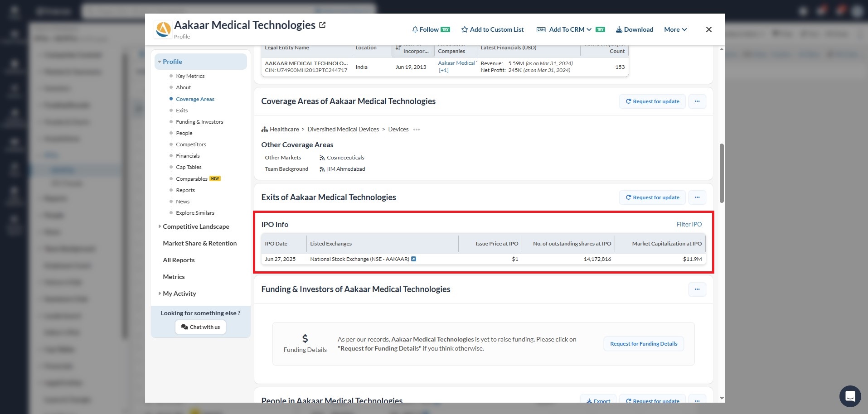This screenshot has height=414, width=868.
Task: Click three-dots menu in Coverage Areas header
Action: (x=697, y=101)
